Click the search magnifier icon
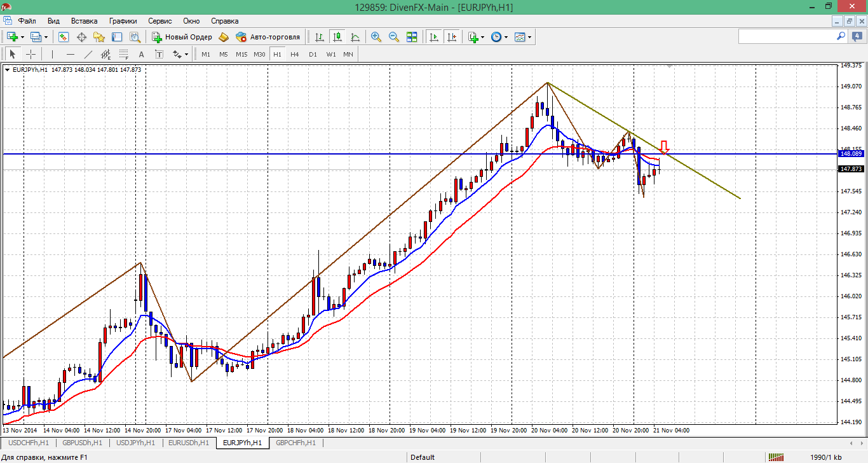The height and width of the screenshot is (463, 868). (841, 37)
